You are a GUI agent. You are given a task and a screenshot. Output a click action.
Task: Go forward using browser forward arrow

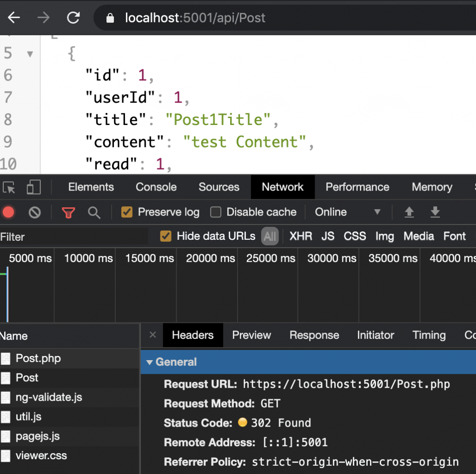(43, 18)
